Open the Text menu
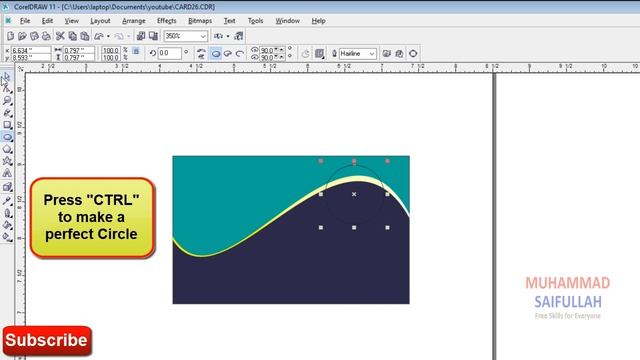This screenshot has width=640, height=360. tap(229, 20)
